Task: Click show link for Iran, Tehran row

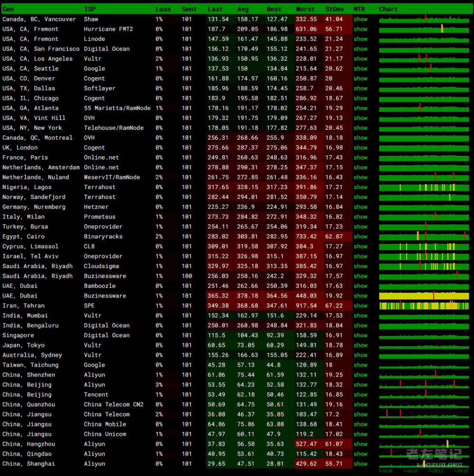Action: pos(360,306)
